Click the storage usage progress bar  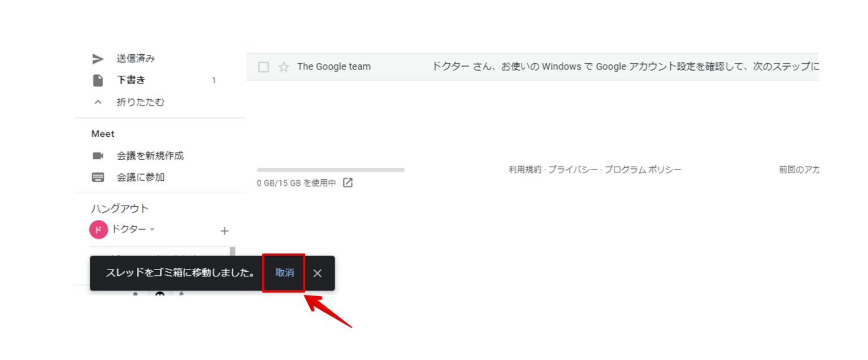331,170
